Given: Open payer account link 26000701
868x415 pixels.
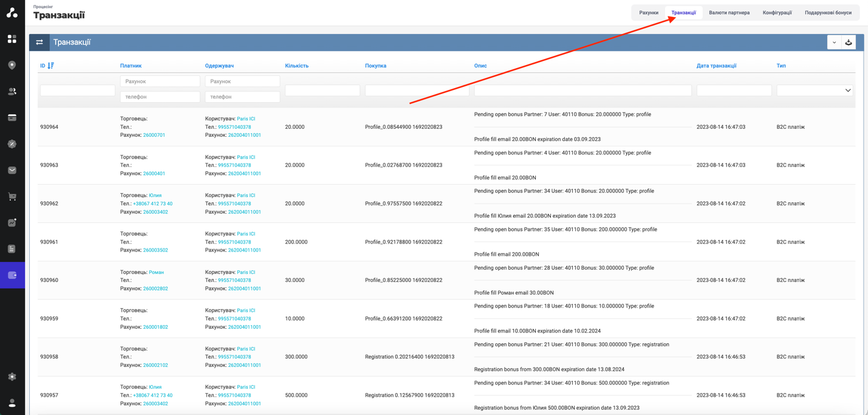Looking at the screenshot, I should click(154, 135).
